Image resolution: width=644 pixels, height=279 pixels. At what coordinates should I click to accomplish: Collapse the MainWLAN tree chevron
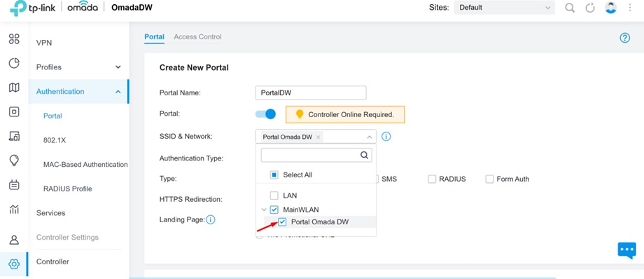click(264, 210)
